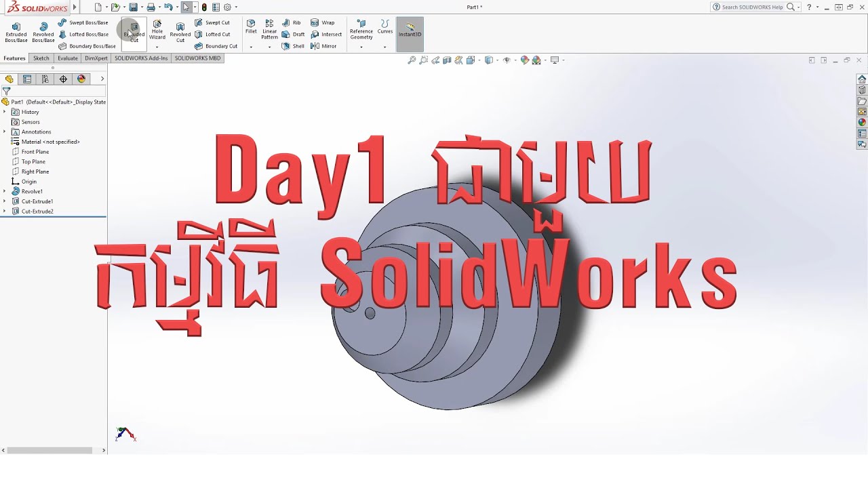Expand the Annotations folder
868x488 pixels.
pyautogui.click(x=5, y=131)
